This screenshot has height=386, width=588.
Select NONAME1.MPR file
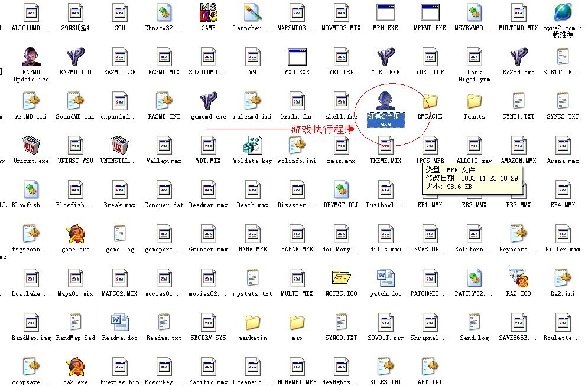297,367
